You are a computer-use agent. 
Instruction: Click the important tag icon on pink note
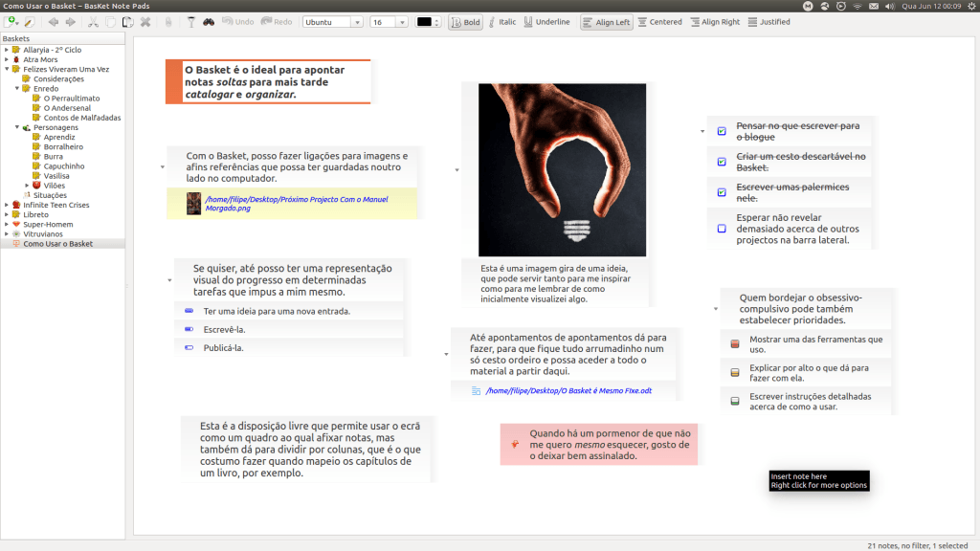(515, 444)
